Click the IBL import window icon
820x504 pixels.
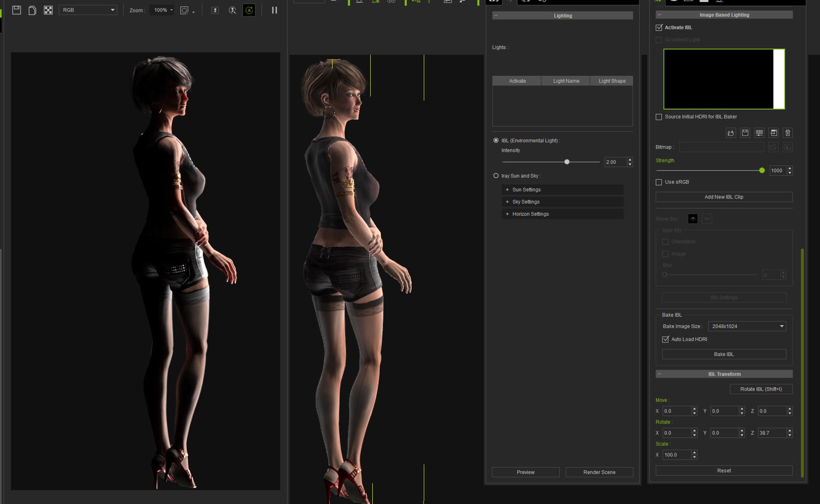[773, 133]
